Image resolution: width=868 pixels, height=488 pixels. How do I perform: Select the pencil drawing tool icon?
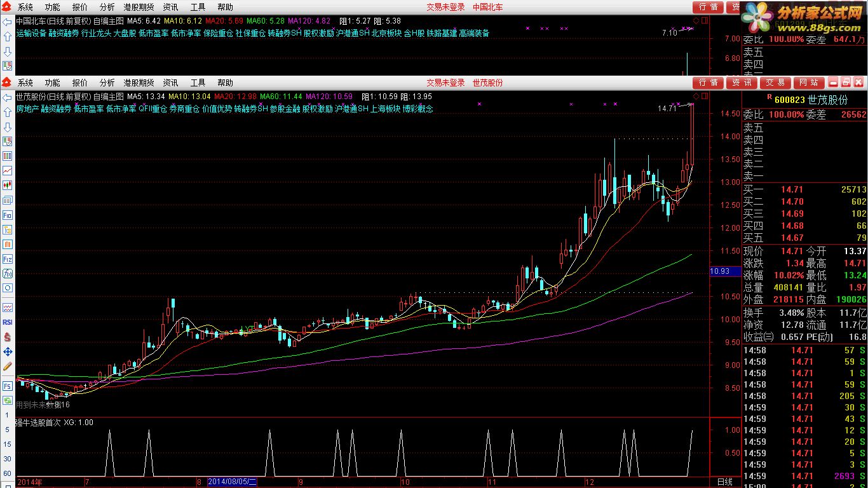point(7,366)
